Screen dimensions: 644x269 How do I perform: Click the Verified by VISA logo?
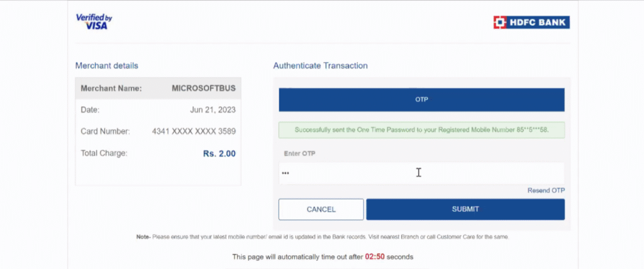point(94,22)
